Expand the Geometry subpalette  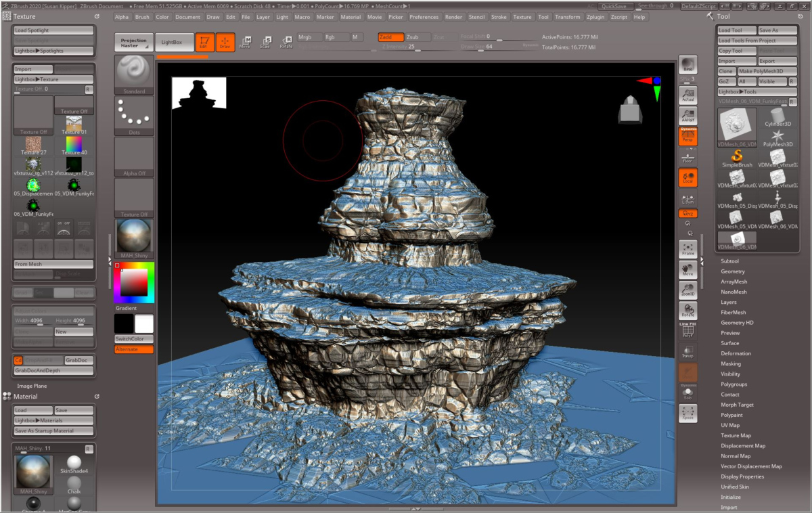pos(732,271)
